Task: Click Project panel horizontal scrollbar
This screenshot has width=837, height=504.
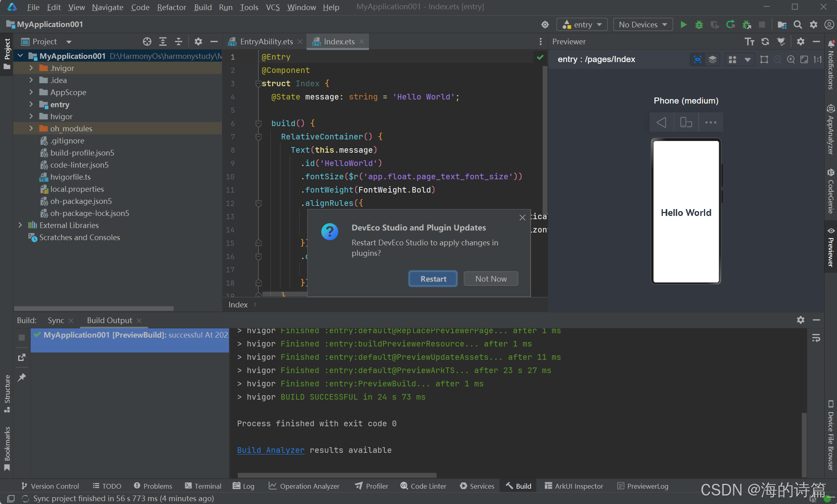Action: tap(94, 309)
